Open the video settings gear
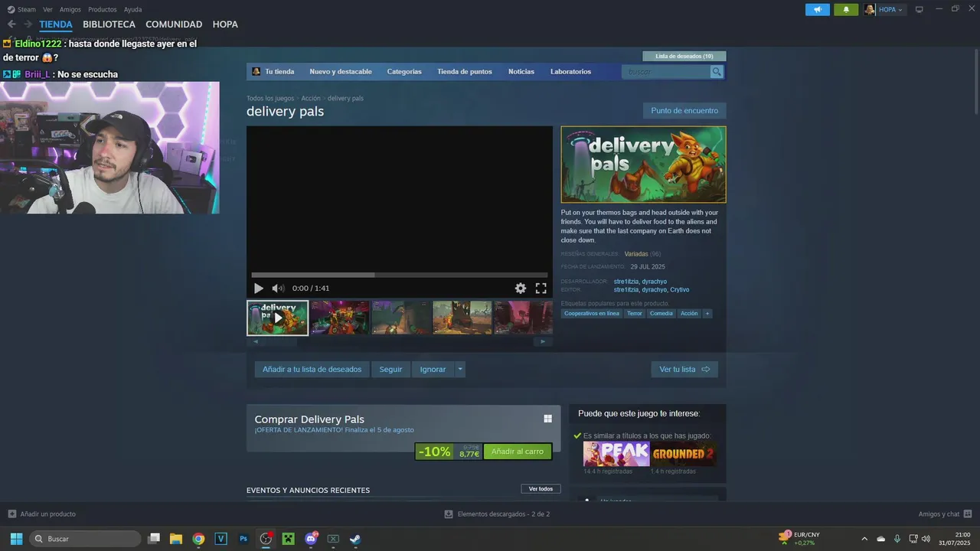 521,289
